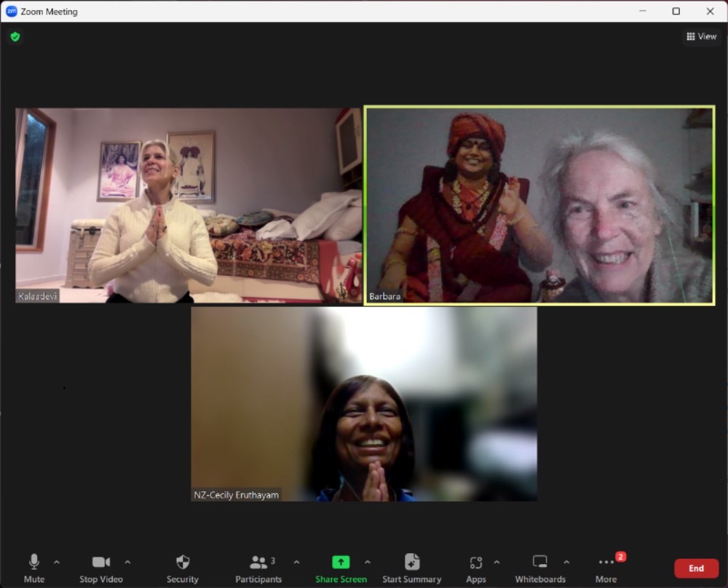Expand share options arrow beside Share Screen

[367, 562]
